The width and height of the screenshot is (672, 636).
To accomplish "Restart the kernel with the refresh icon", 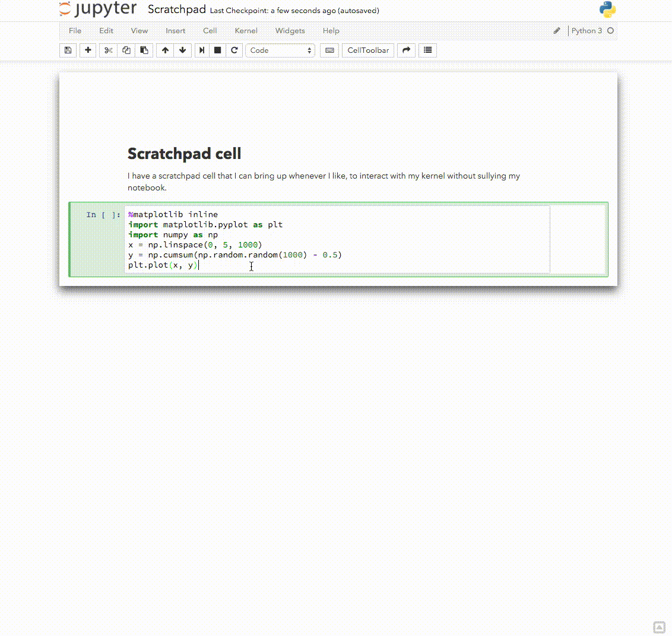I will (234, 50).
